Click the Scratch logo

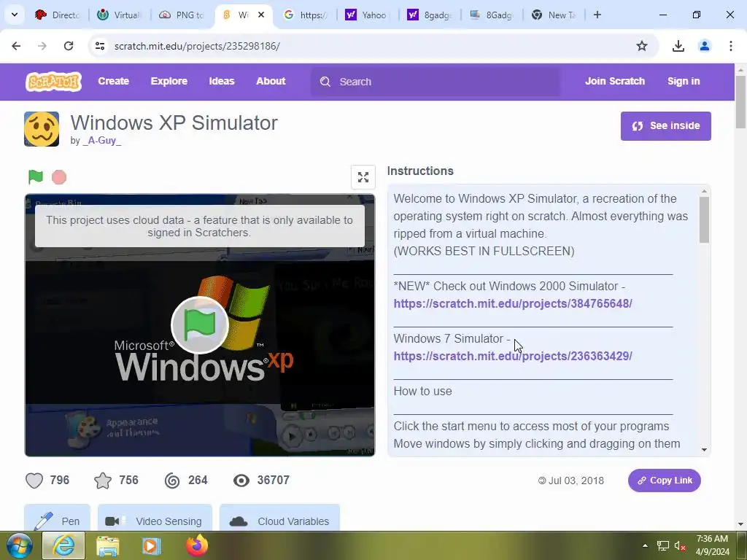(53, 82)
